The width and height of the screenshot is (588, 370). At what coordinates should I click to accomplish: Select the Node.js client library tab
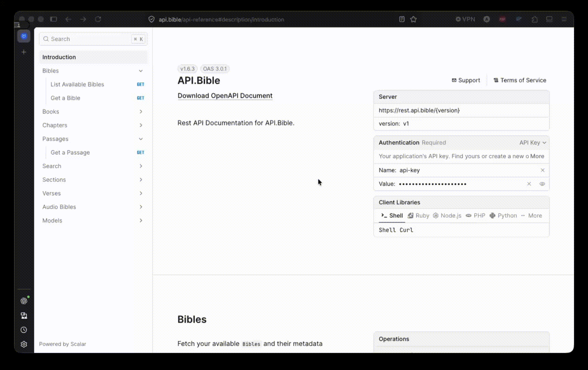447,215
